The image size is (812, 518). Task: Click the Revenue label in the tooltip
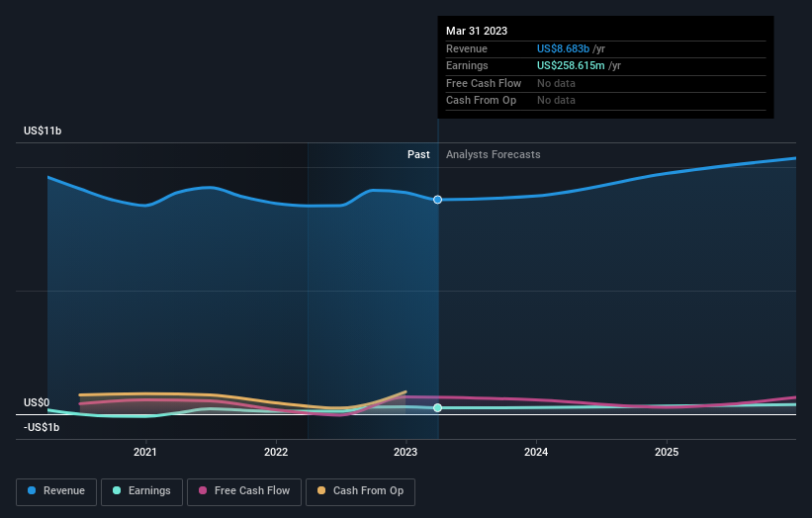[x=467, y=48]
